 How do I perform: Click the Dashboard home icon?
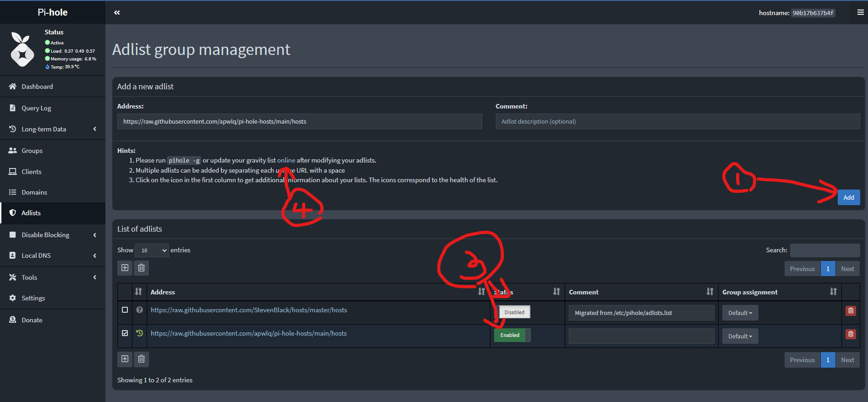13,87
